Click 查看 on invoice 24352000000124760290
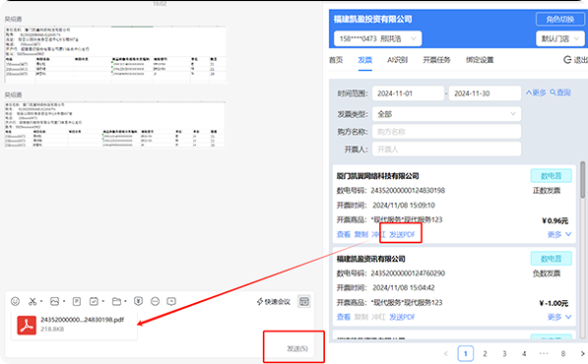588x364 pixels. 344,317
